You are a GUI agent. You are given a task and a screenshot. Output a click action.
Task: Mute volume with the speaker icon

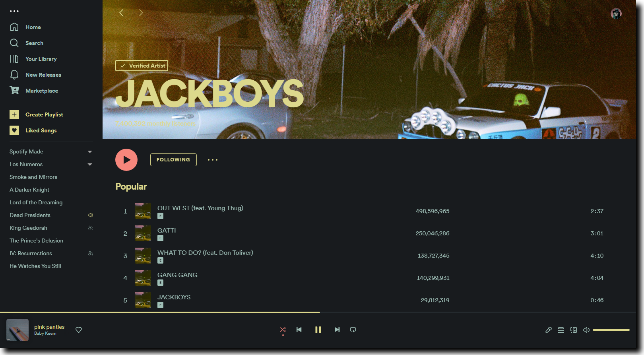coord(586,330)
